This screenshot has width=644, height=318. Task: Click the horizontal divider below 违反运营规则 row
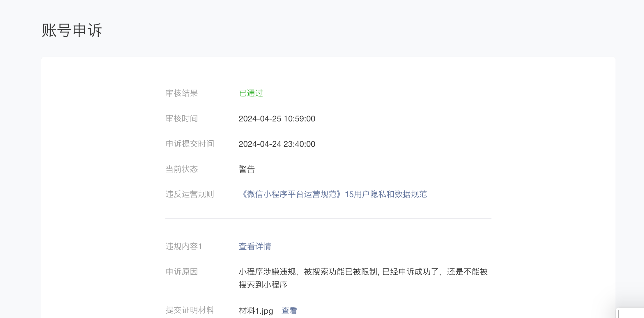328,219
